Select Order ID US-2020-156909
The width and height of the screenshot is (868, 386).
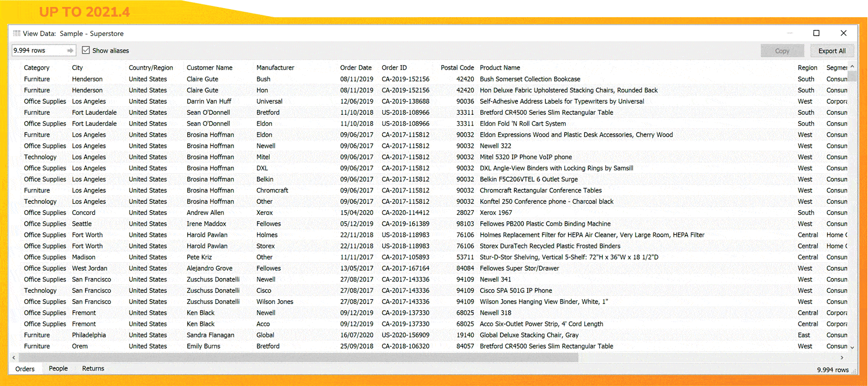pos(405,335)
